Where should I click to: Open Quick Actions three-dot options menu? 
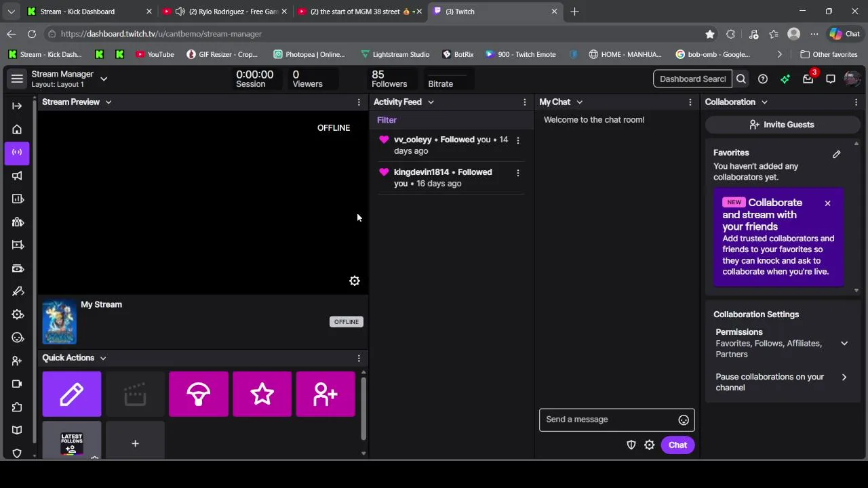(359, 358)
